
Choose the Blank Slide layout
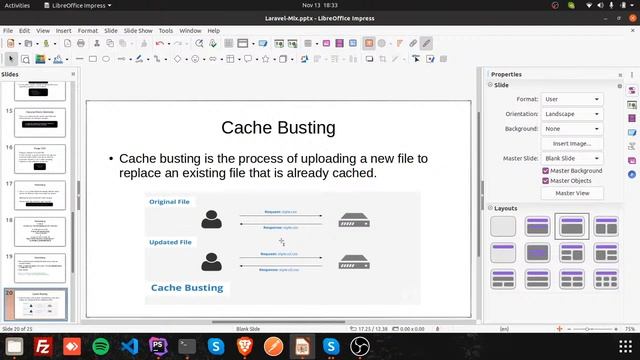tap(503, 226)
